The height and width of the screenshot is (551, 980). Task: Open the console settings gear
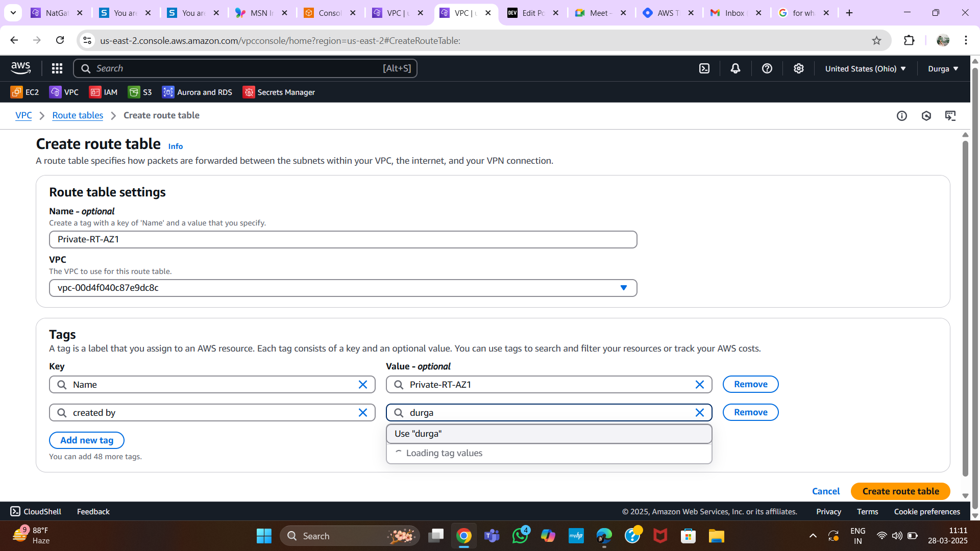(x=799, y=68)
